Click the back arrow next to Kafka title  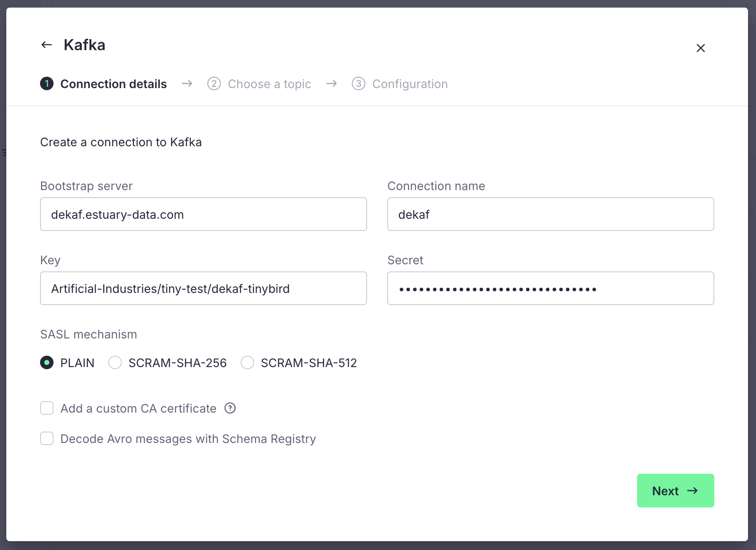coord(46,44)
